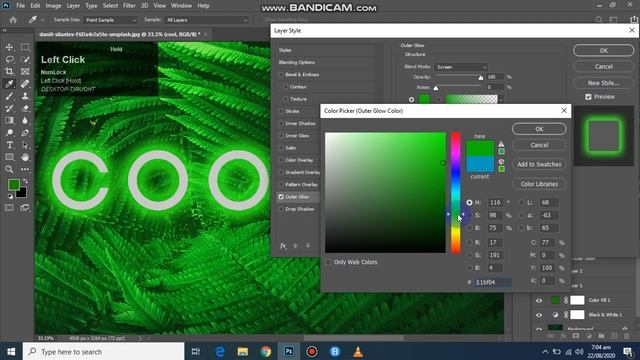Open the Window menu

click(181, 6)
